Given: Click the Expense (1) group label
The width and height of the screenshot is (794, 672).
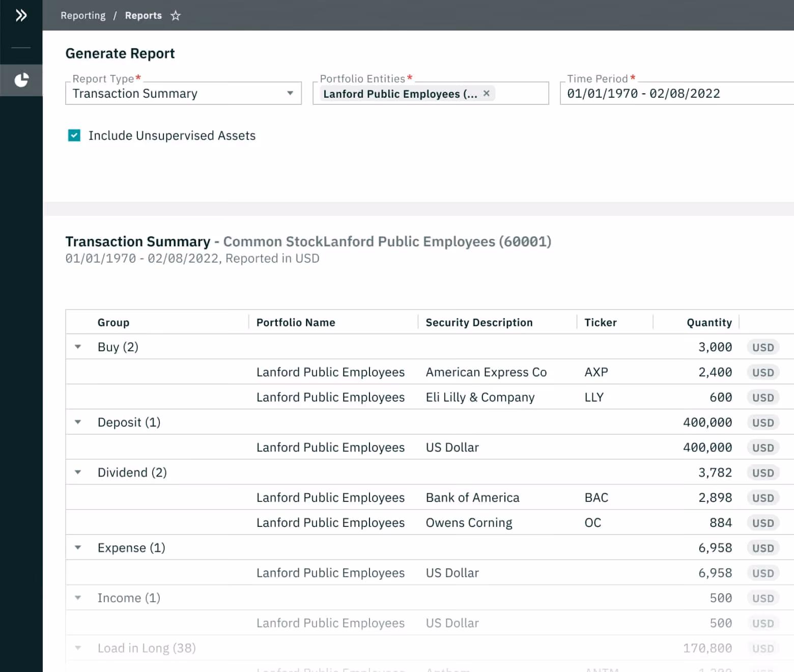Looking at the screenshot, I should (131, 548).
